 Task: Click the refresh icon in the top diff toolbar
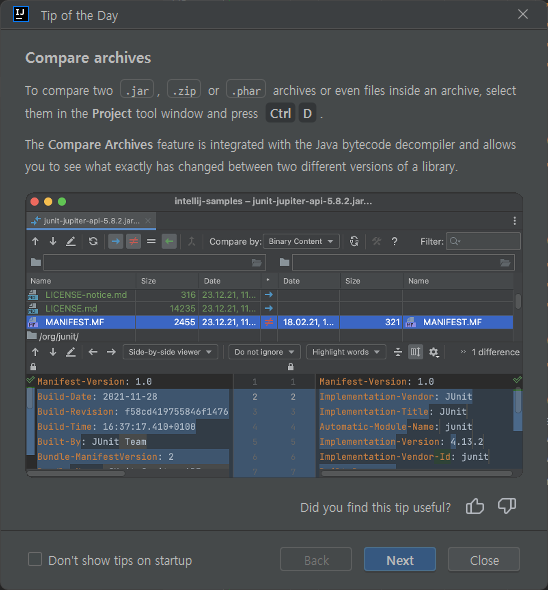93,242
